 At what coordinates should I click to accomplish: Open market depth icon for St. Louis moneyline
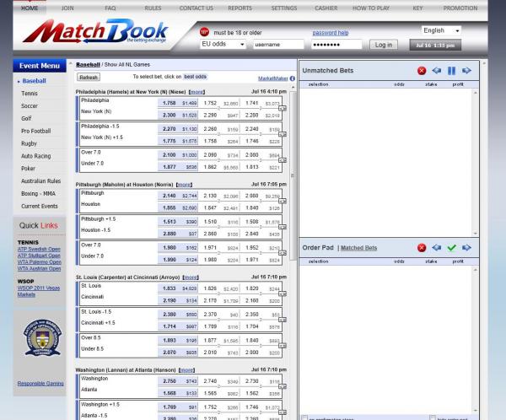(283, 293)
